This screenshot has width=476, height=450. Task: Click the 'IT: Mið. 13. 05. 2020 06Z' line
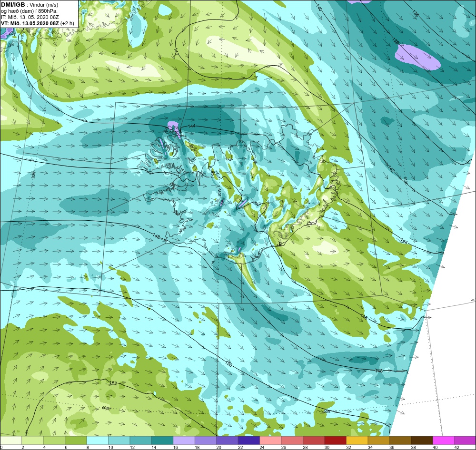click(30, 17)
